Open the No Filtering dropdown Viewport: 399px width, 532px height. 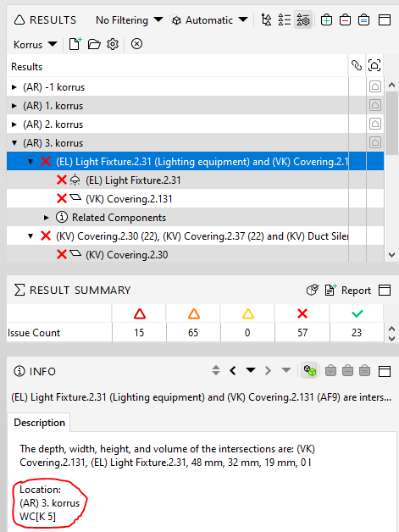click(129, 20)
